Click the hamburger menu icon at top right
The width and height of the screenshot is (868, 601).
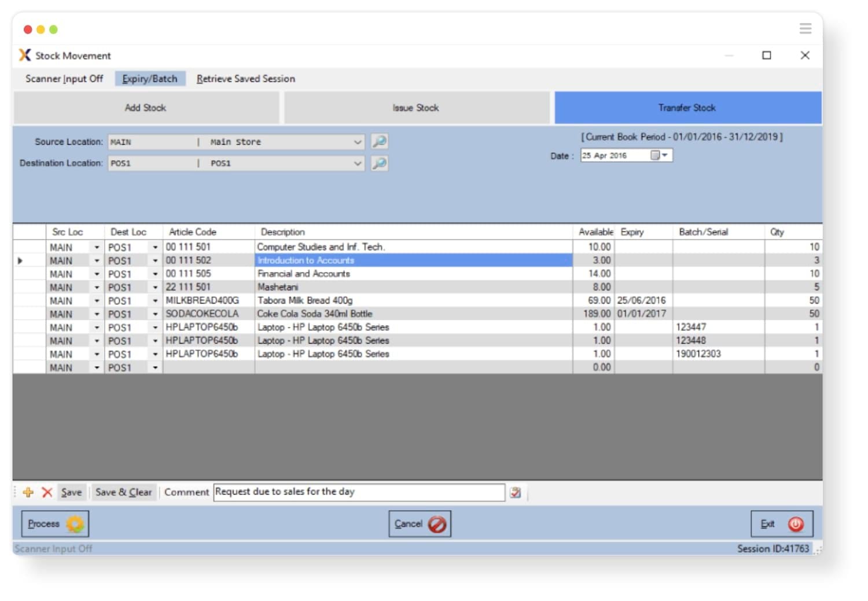pos(806,28)
